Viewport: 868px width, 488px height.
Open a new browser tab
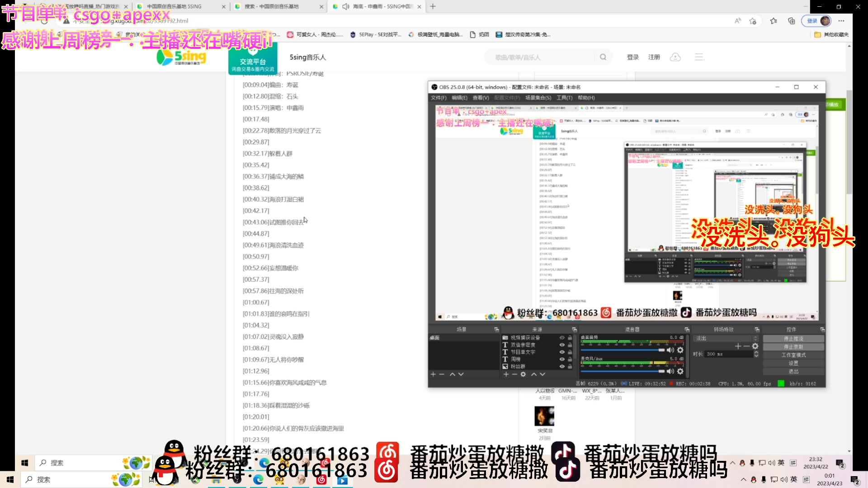coord(433,6)
